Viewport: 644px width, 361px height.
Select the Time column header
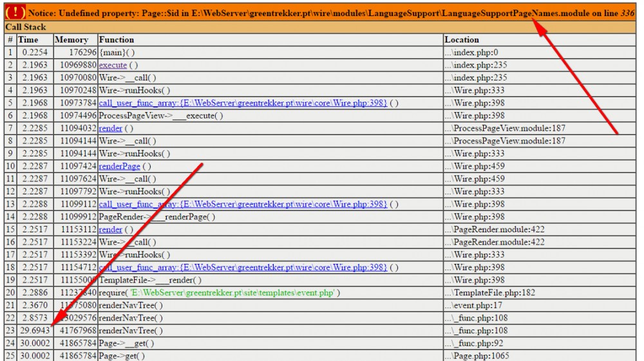(28, 40)
